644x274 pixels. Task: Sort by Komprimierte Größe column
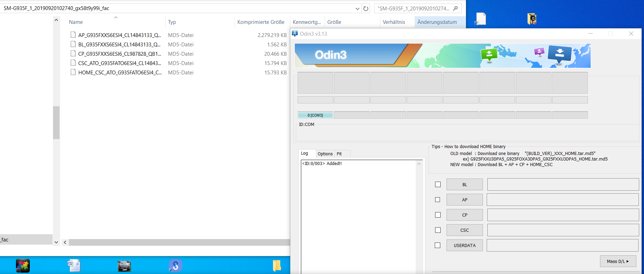pos(261,22)
